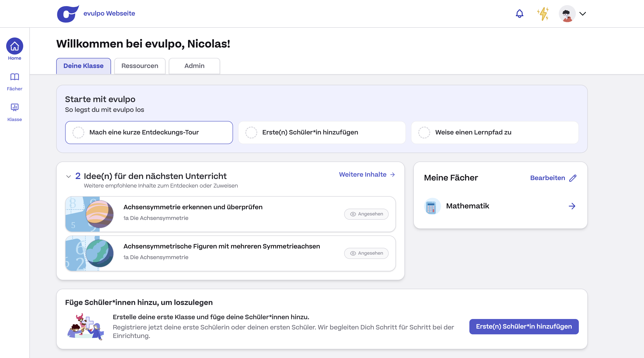Toggle the Lernpfad zuweisen step circle
Image resolution: width=644 pixels, height=358 pixels.
pos(424,132)
